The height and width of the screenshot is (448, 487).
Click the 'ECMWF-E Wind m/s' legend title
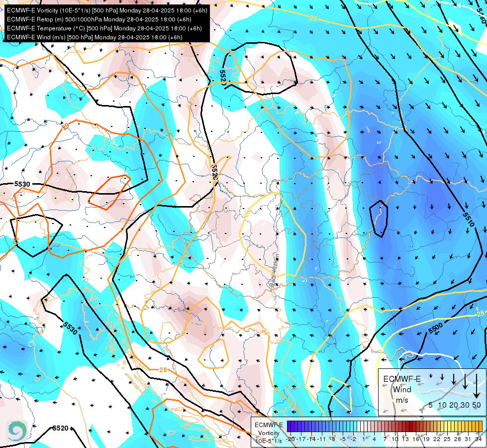pyautogui.click(x=402, y=389)
